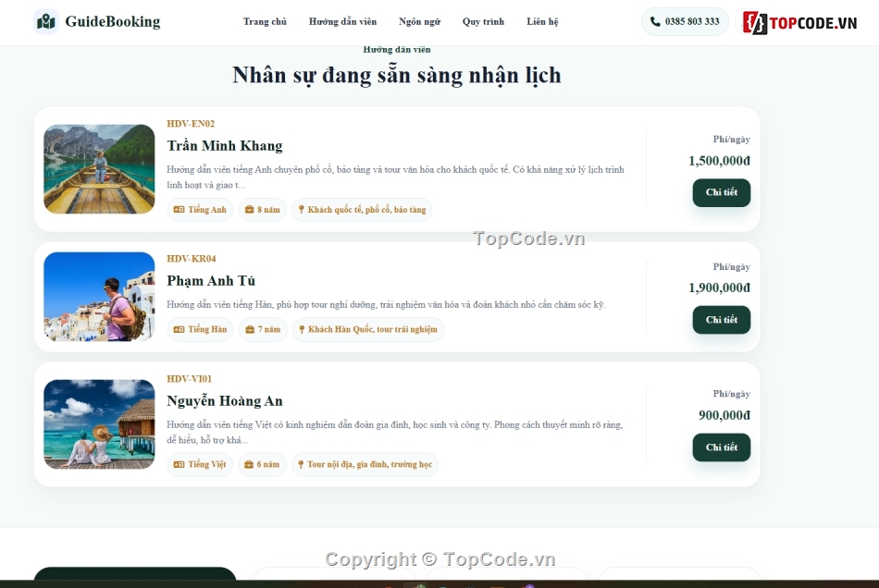Click the code HDV-EN02
The image size is (879, 588).
point(191,124)
